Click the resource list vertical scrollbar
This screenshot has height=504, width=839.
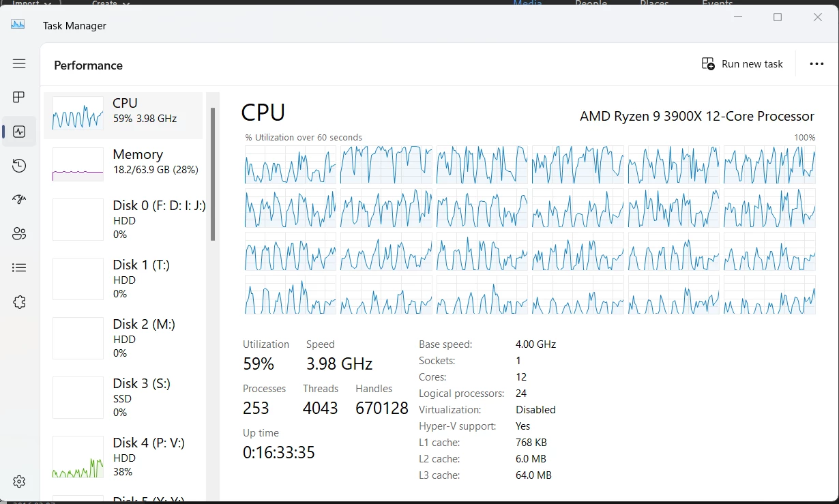213,174
